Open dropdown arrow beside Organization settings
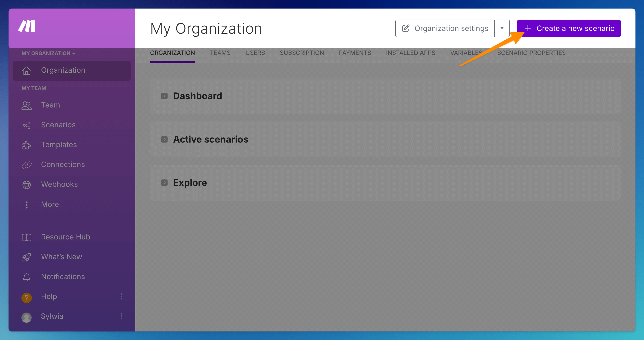This screenshot has width=644, height=340. (502, 28)
